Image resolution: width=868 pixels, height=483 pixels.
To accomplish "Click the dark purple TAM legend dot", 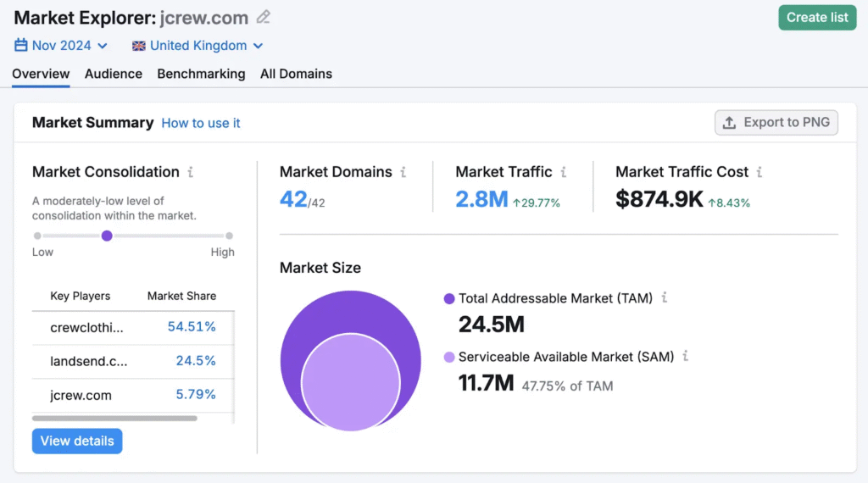I will [x=449, y=299].
